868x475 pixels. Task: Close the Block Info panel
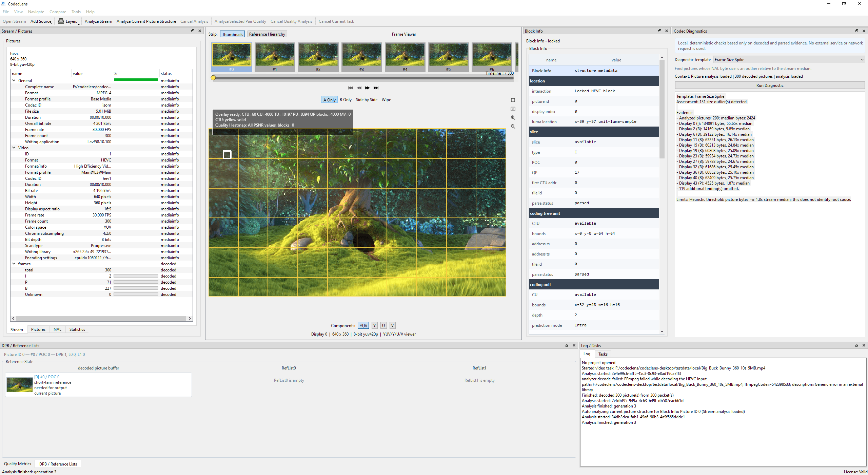click(x=667, y=31)
